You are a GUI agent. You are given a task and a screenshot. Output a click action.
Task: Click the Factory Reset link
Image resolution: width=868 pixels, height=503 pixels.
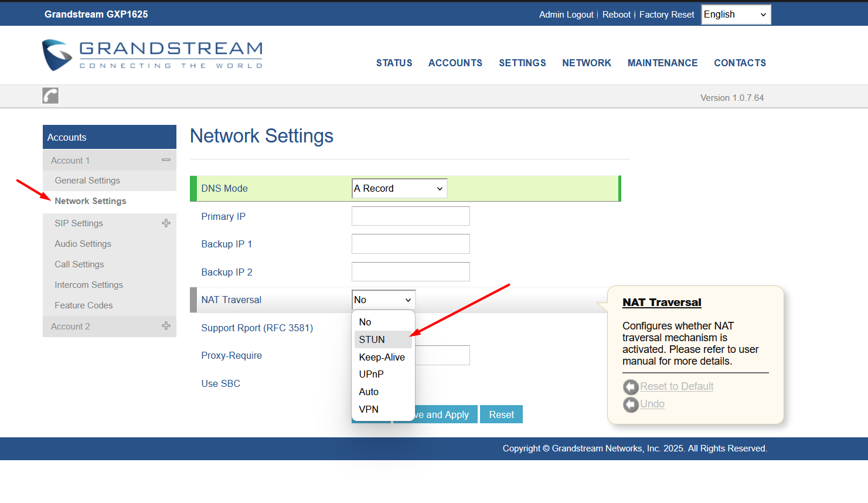pos(667,15)
